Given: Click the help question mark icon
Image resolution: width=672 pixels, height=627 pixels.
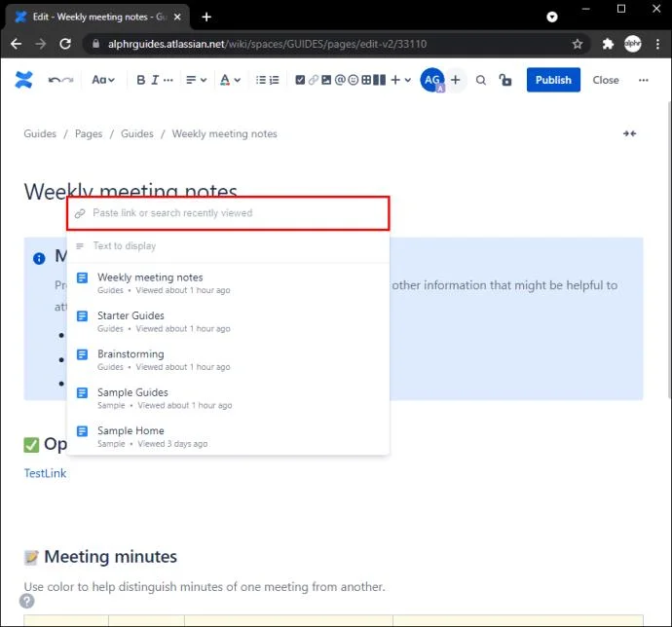Looking at the screenshot, I should [x=28, y=602].
